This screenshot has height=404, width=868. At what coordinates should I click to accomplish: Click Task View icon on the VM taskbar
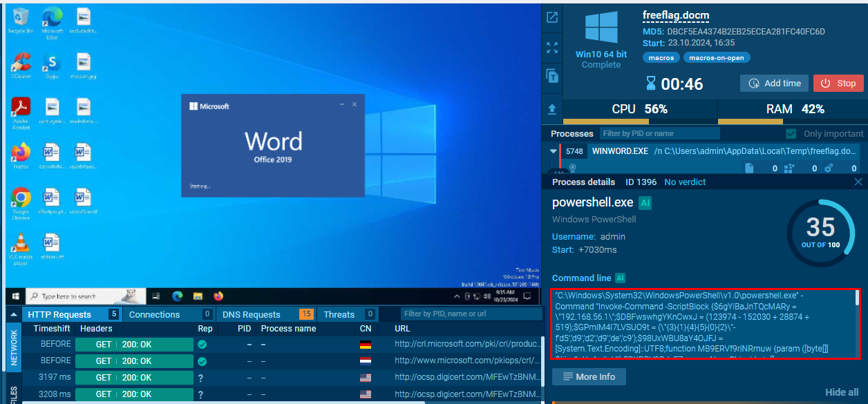coord(157,296)
